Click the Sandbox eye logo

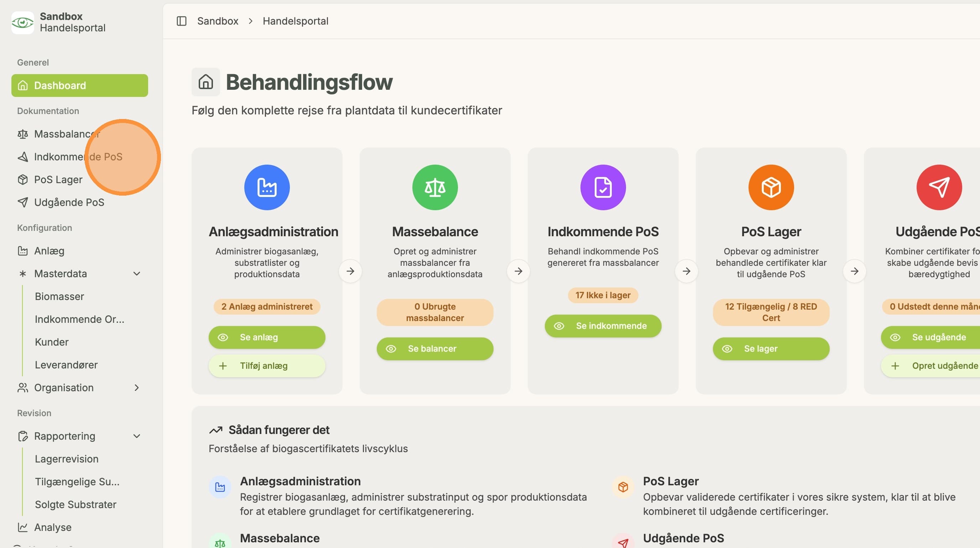coord(22,22)
